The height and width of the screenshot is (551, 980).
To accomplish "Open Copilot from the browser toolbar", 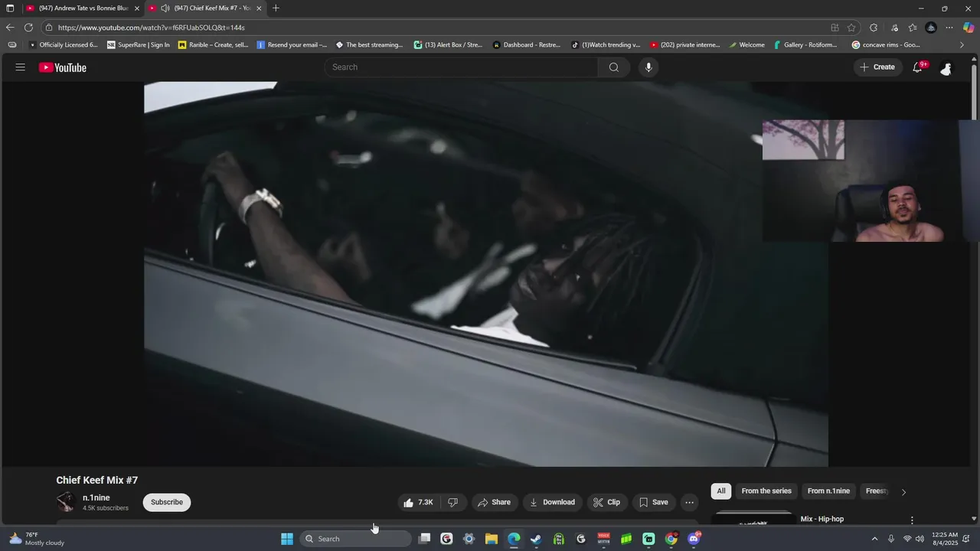I will (969, 28).
